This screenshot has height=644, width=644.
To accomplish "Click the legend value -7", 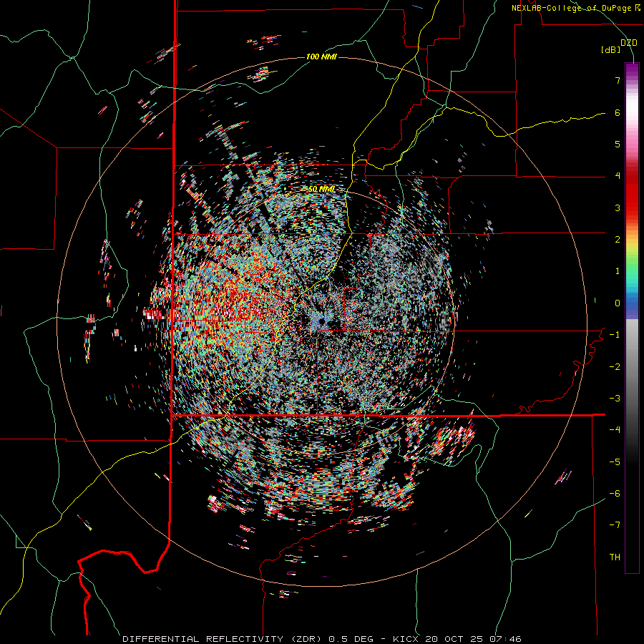I will [615, 525].
